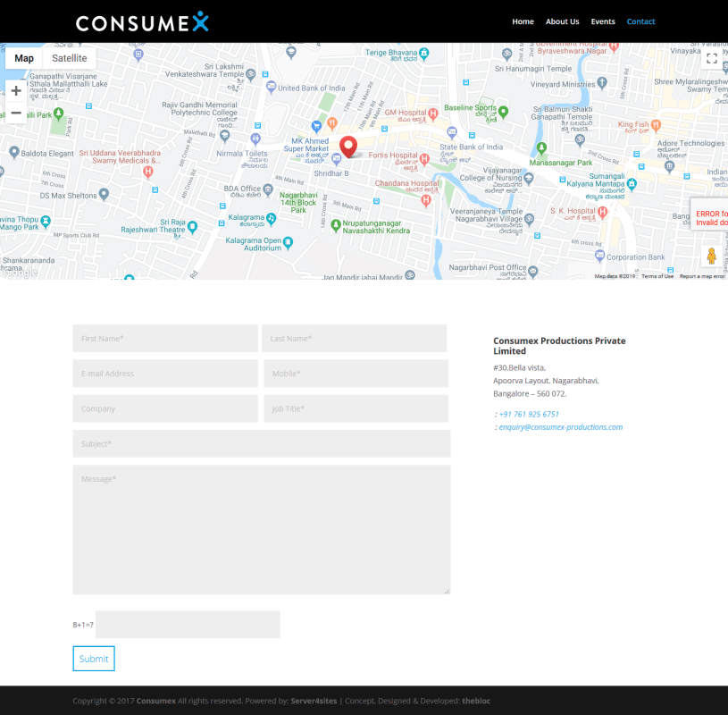Focus the Subject field

click(x=262, y=443)
